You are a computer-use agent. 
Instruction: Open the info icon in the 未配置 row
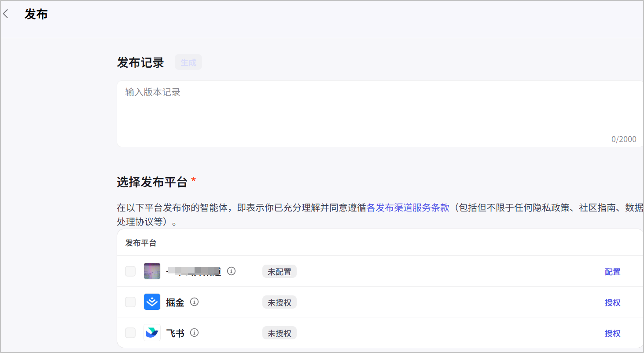pyautogui.click(x=231, y=271)
